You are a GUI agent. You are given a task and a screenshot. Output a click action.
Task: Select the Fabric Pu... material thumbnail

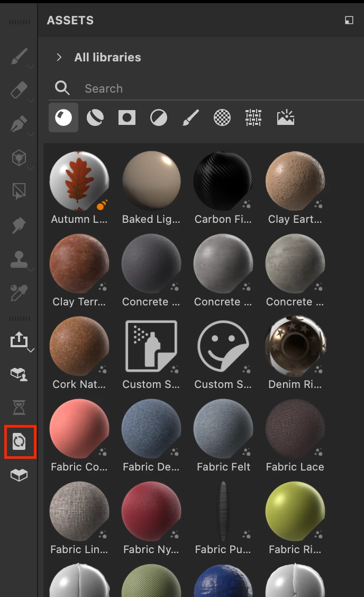point(223,511)
